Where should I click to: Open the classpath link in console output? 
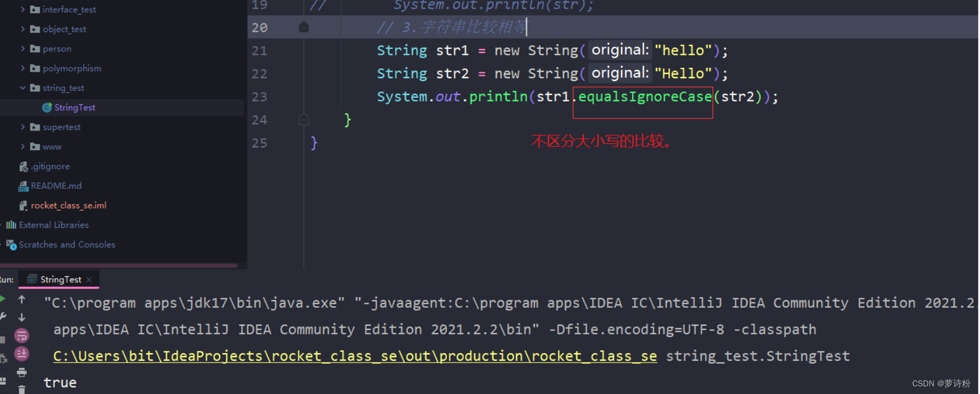[355, 356]
